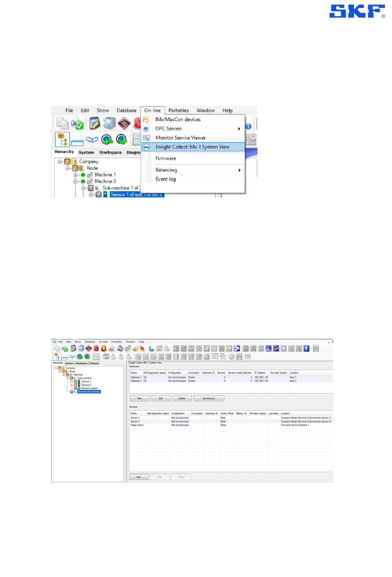The height and width of the screenshot is (577, 392).
Task: Click New button under the Gateways table
Action: click(x=139, y=399)
